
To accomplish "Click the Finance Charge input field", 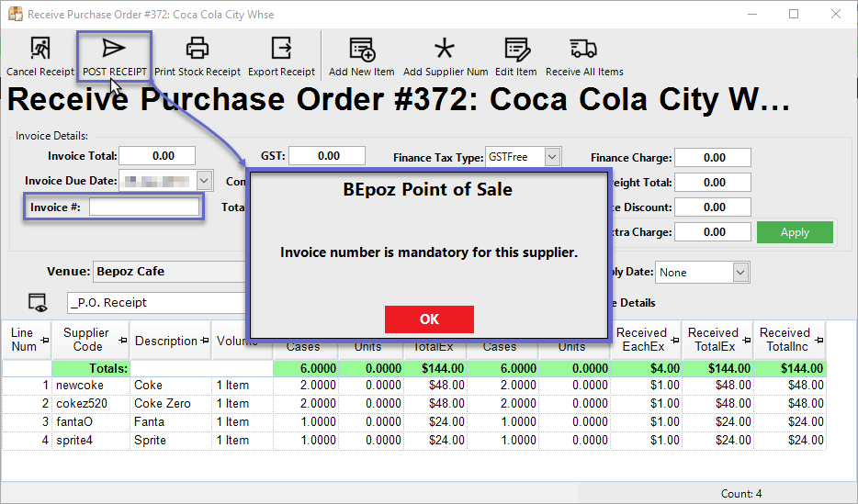I will 713,158.
